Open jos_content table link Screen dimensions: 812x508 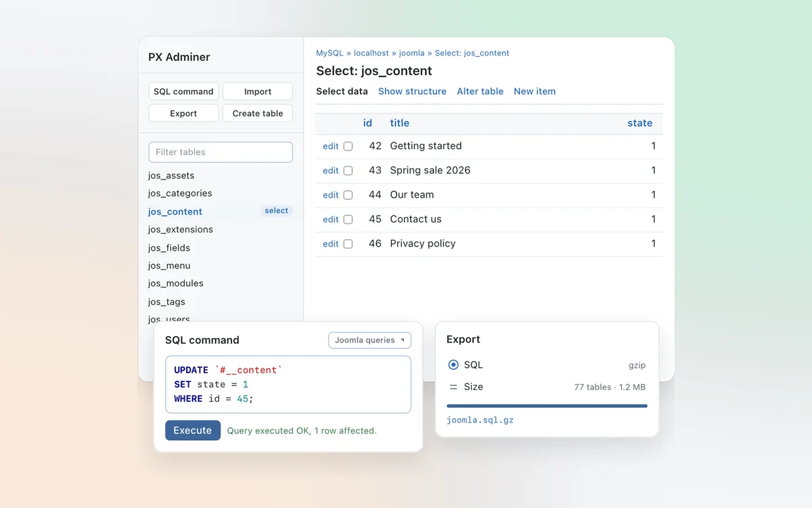(175, 211)
